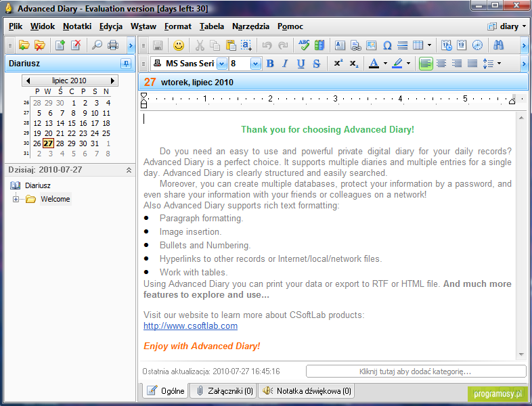Toggle strikethrough formatting
This screenshot has width=532, height=406.
click(x=317, y=64)
